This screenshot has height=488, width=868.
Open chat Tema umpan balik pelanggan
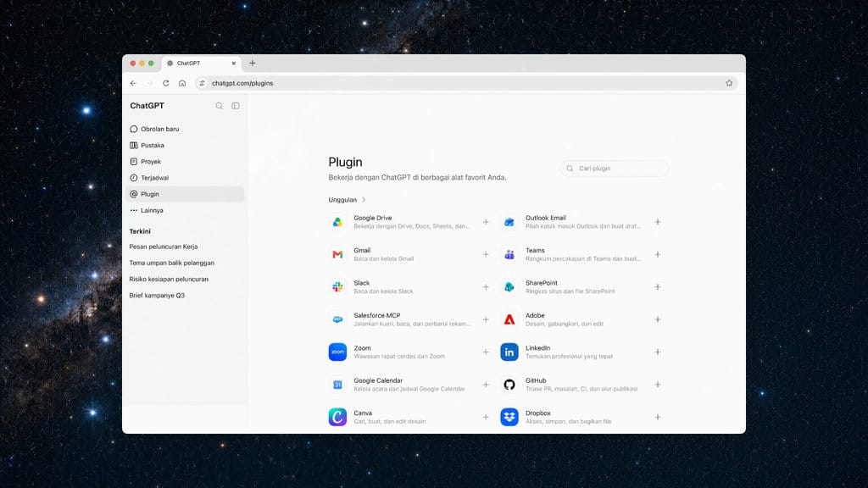pyautogui.click(x=171, y=263)
